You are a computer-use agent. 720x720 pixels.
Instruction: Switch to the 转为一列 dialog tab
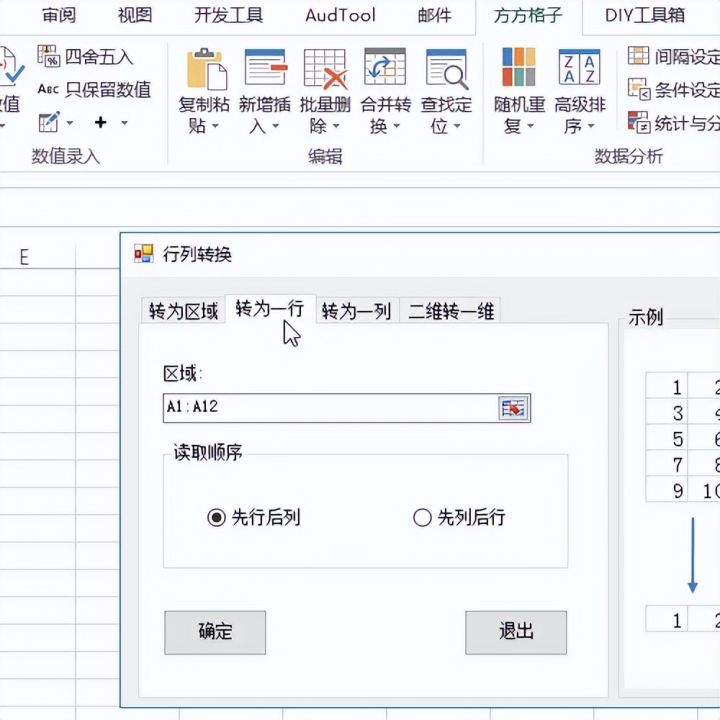click(357, 311)
